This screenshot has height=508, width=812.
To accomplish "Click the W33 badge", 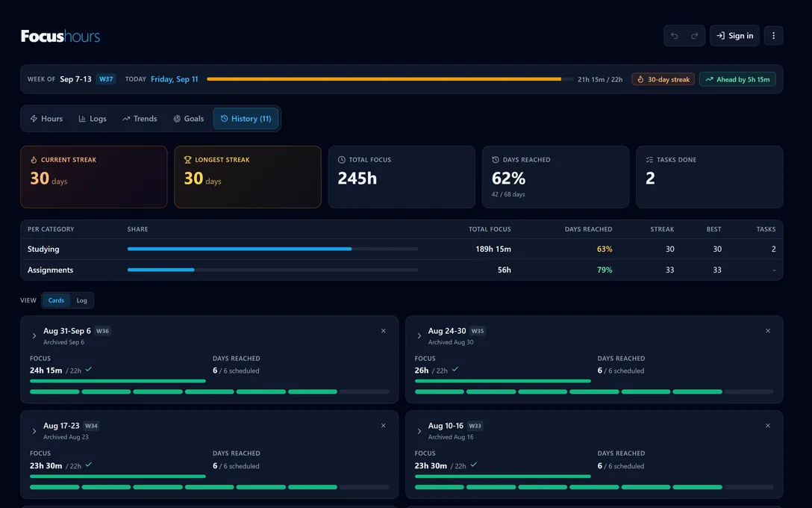I will coord(475,426).
